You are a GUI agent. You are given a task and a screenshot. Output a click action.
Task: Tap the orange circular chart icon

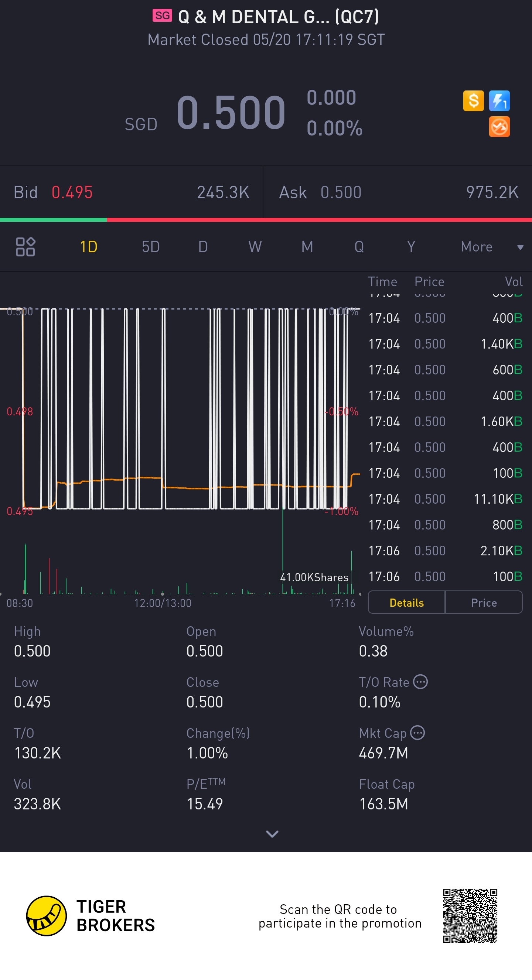pos(499,127)
